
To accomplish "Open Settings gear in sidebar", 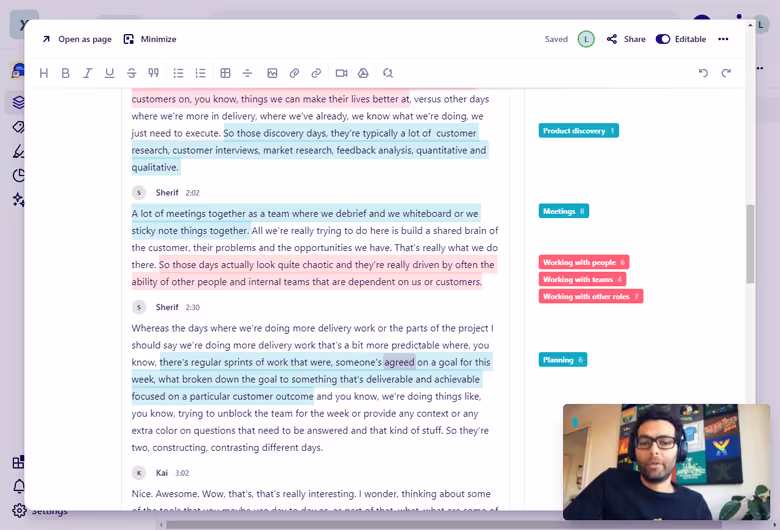I will tap(19, 511).
